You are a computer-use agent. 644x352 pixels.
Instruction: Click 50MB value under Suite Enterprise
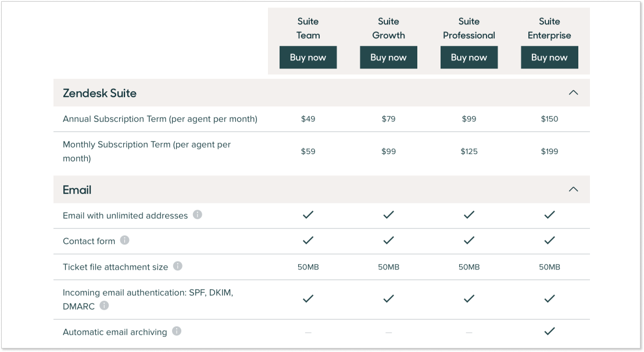pos(549,267)
